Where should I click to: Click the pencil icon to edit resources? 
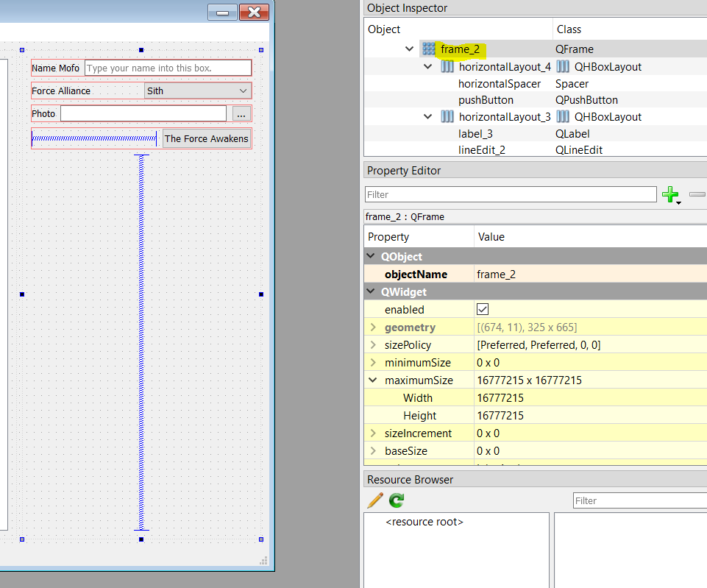tap(375, 500)
